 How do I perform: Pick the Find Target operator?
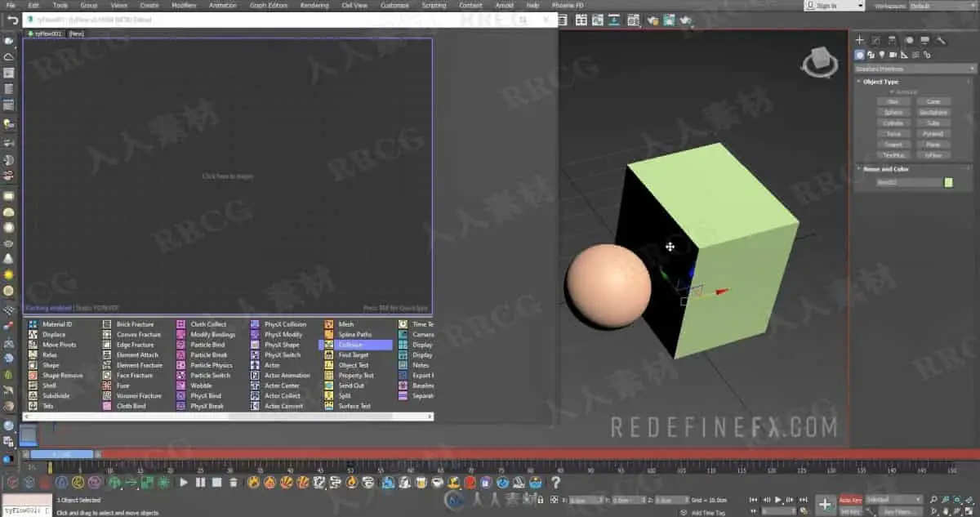[354, 355]
